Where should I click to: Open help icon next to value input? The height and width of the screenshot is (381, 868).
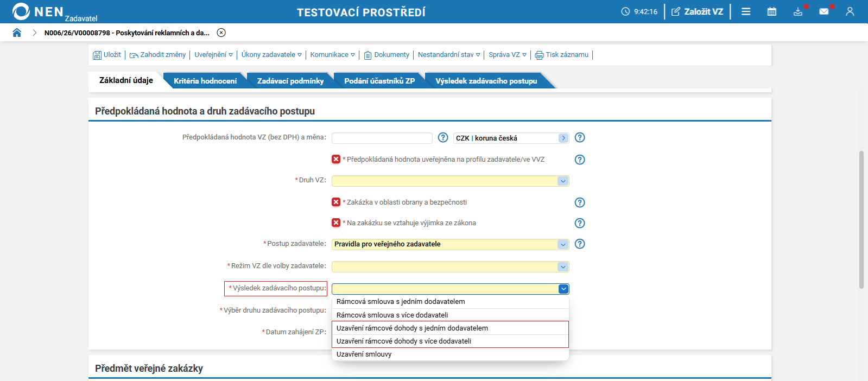point(443,137)
